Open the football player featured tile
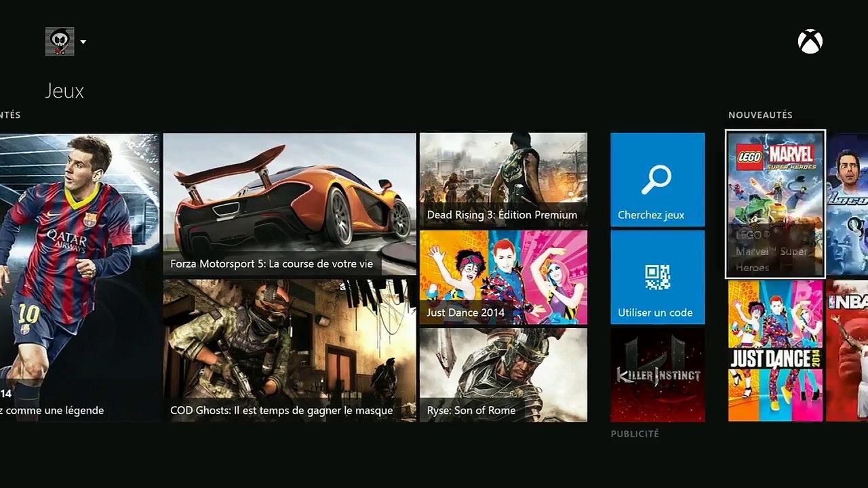This screenshot has height=488, width=868. (80, 277)
